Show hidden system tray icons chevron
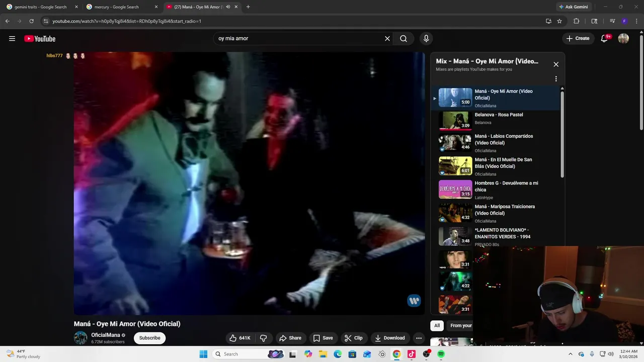 pyautogui.click(x=570, y=354)
